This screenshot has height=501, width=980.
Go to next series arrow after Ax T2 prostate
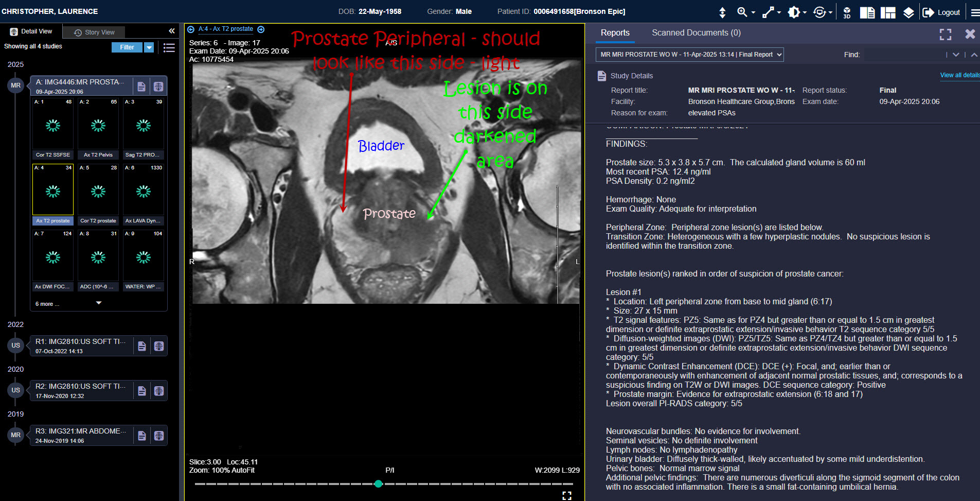coord(261,29)
